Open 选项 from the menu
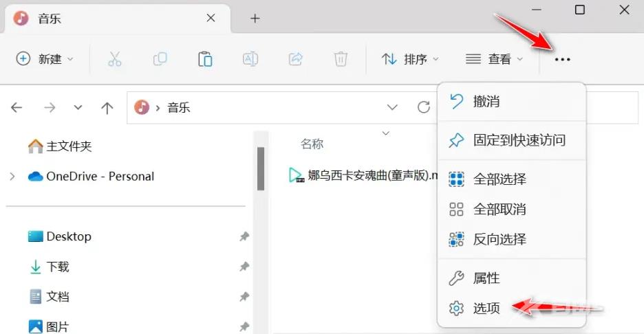The width and height of the screenshot is (644, 334). coord(512,308)
